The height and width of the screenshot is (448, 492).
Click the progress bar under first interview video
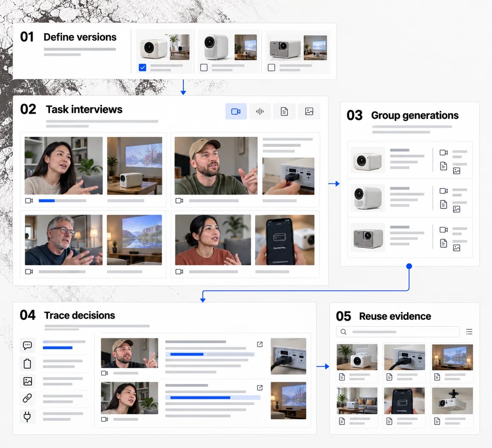coord(62,201)
